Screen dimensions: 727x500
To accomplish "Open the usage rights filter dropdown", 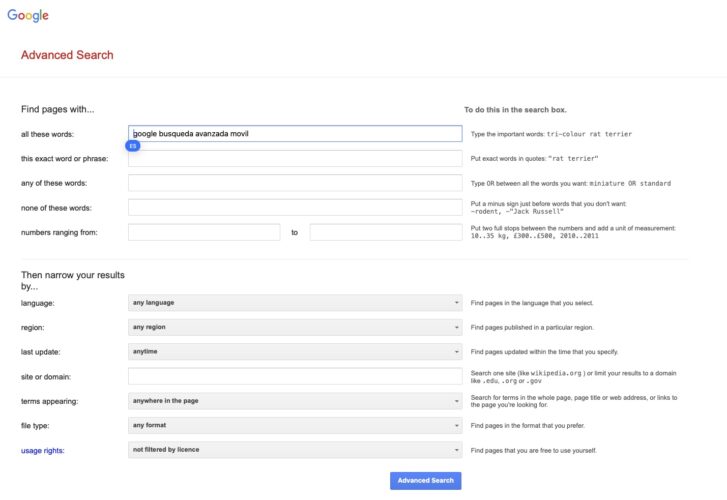I will click(x=294, y=450).
